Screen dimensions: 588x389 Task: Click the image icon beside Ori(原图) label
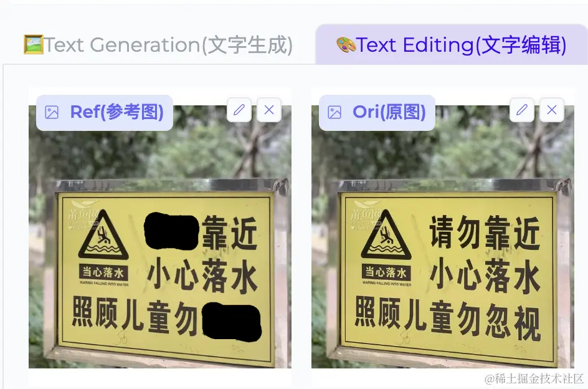click(334, 112)
